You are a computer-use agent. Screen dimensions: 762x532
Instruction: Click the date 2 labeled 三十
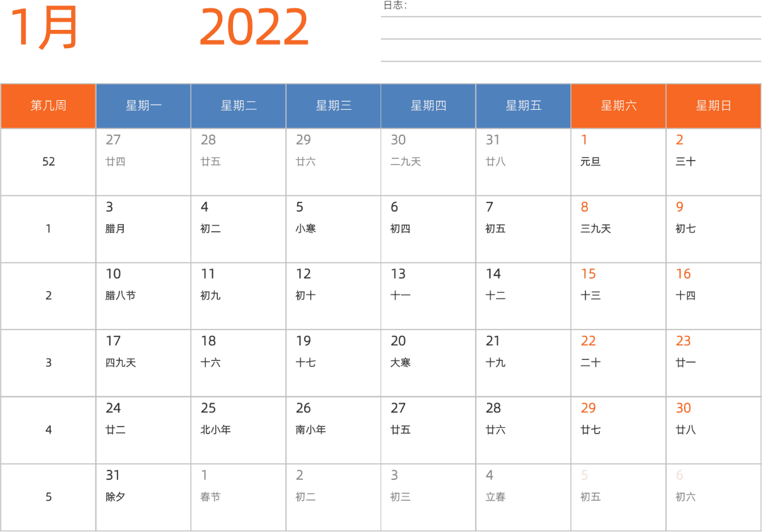point(714,162)
